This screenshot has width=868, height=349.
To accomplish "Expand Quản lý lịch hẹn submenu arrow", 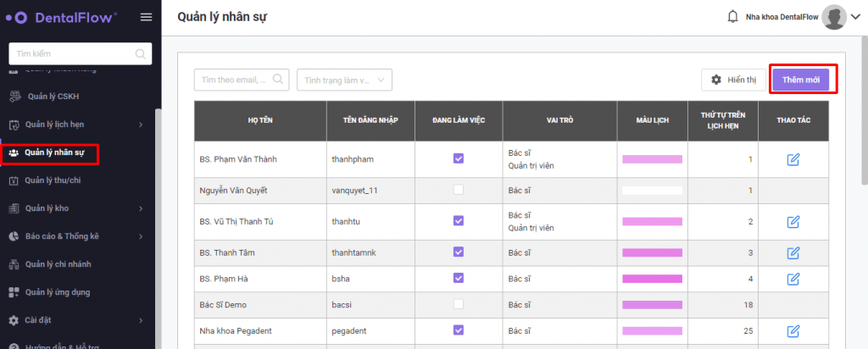I will [x=141, y=125].
